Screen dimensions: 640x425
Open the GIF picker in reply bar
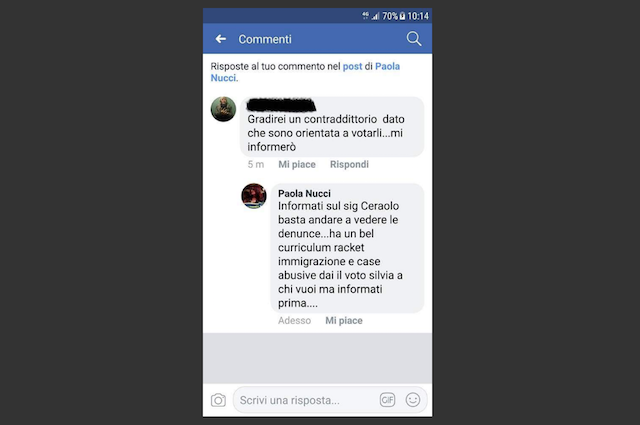point(387,400)
